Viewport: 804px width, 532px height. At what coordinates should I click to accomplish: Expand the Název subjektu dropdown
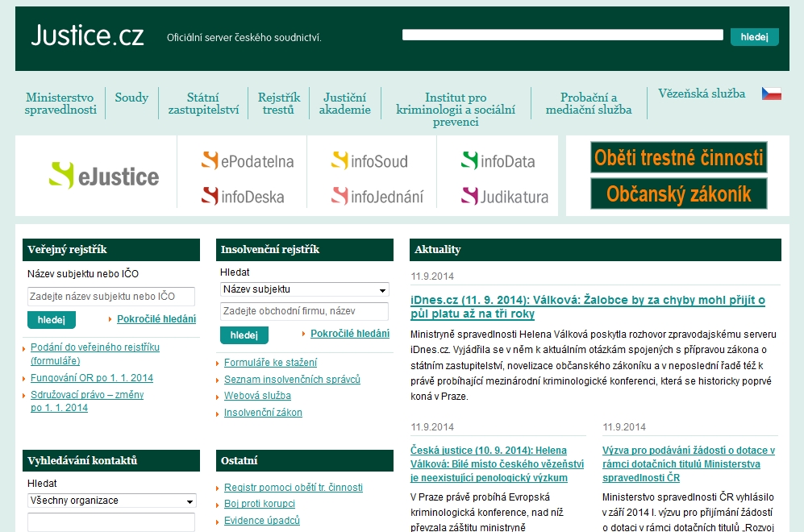(304, 290)
